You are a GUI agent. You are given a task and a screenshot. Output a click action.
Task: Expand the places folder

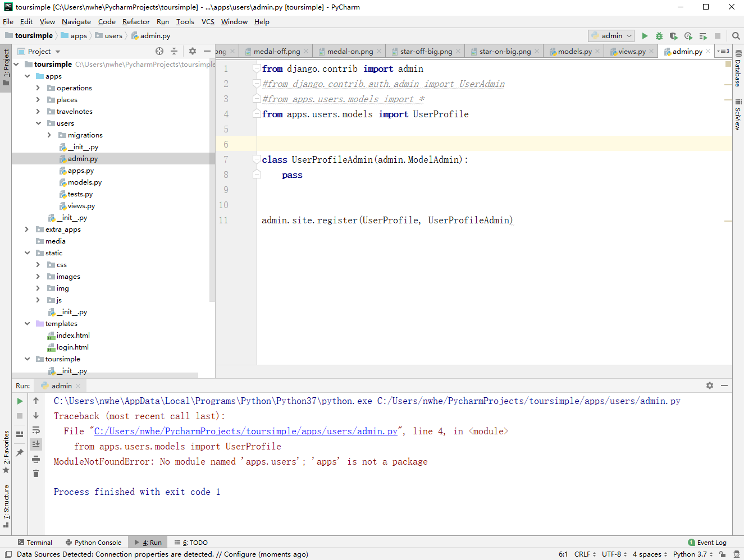(38, 99)
